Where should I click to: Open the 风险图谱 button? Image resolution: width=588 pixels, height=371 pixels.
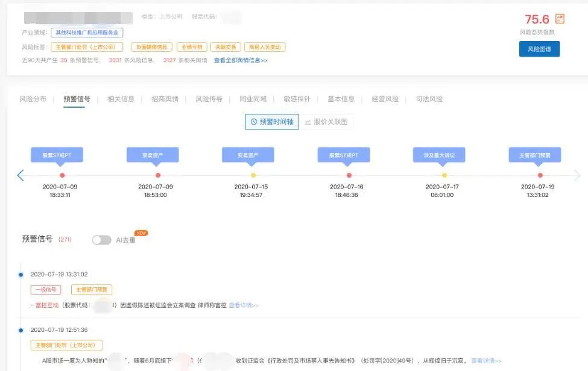pos(539,49)
